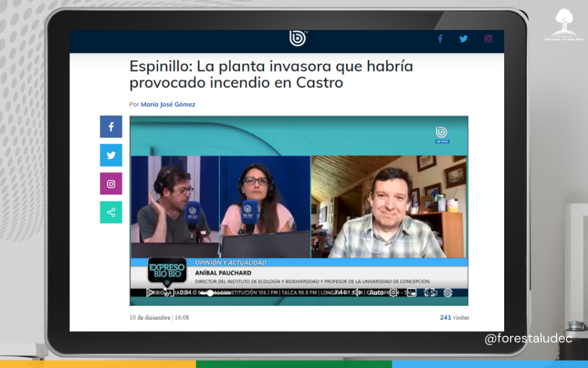Click the 7:44 video duration
588x368 pixels.
click(x=340, y=293)
